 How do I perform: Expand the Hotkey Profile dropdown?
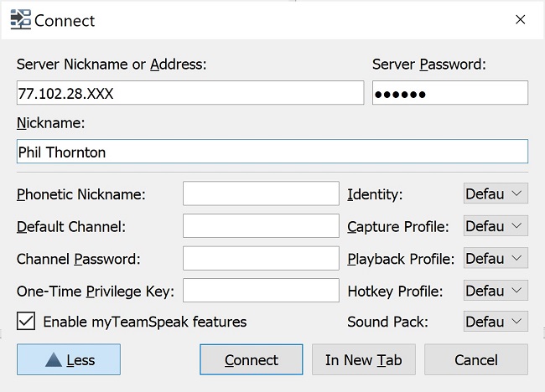coord(496,291)
